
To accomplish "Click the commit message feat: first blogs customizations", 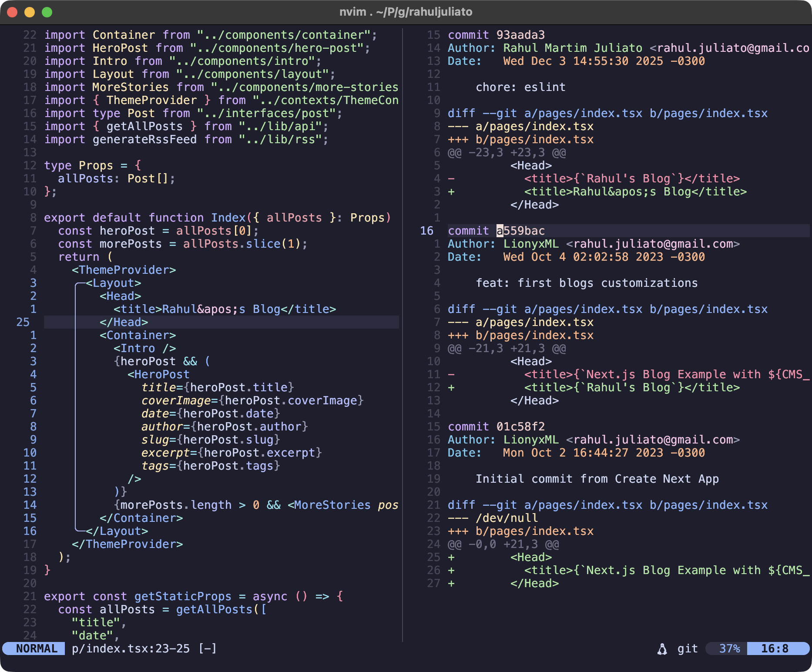I will tap(587, 283).
